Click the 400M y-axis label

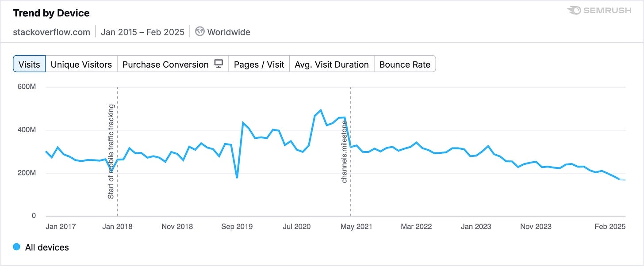pos(27,130)
